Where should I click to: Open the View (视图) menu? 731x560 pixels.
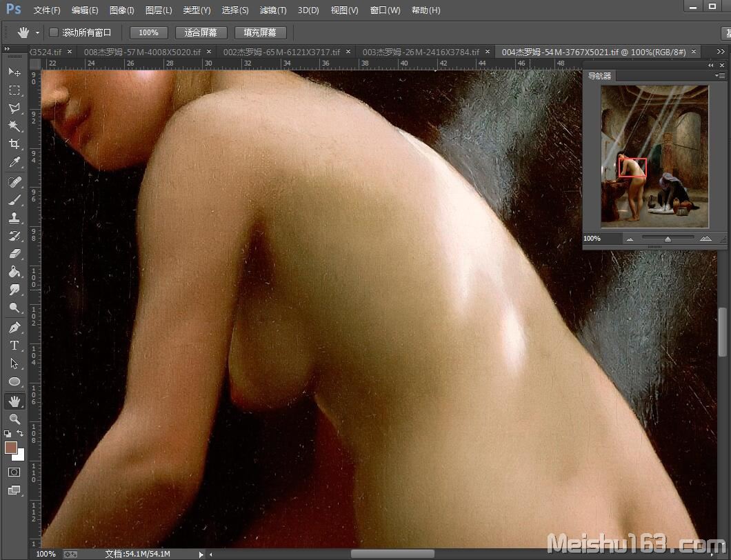click(345, 10)
